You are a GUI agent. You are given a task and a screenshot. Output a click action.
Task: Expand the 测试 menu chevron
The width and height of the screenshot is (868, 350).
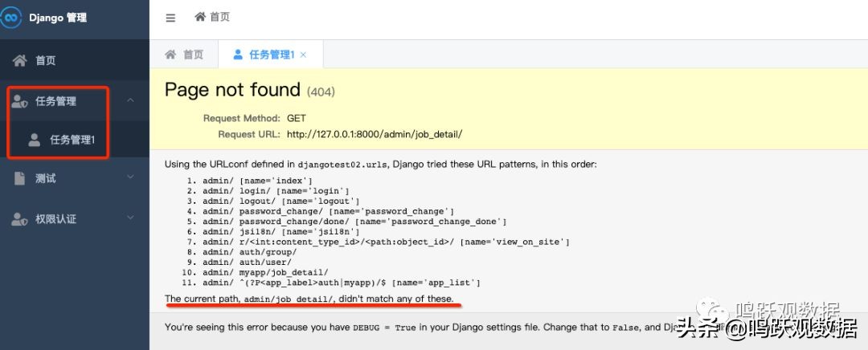point(131,178)
